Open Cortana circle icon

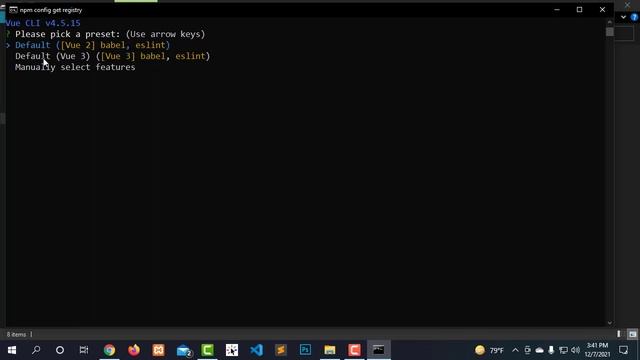click(60, 350)
